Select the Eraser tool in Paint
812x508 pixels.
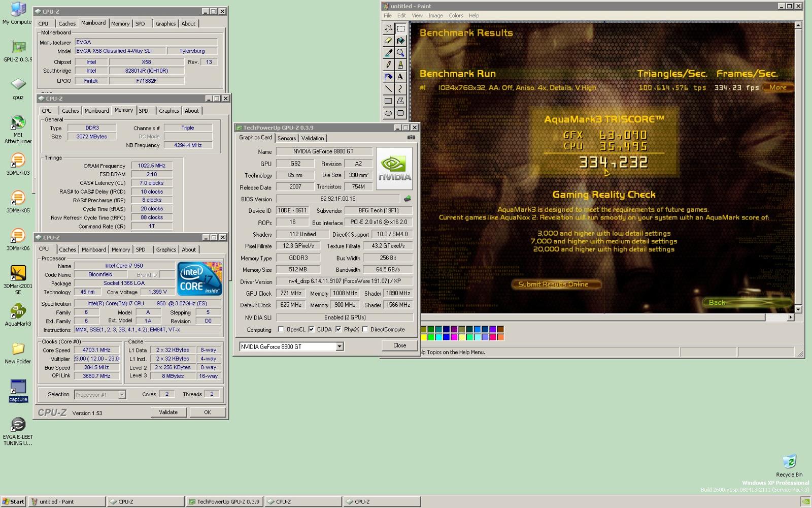tap(388, 41)
